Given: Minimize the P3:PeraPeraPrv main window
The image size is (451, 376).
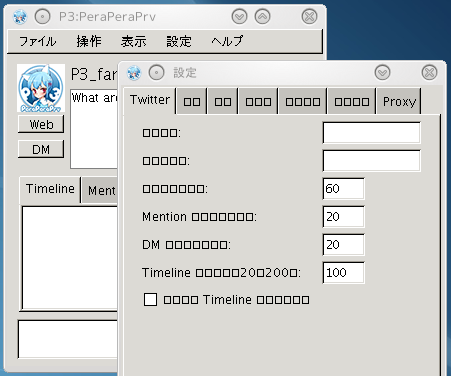Looking at the screenshot, I should (239, 17).
